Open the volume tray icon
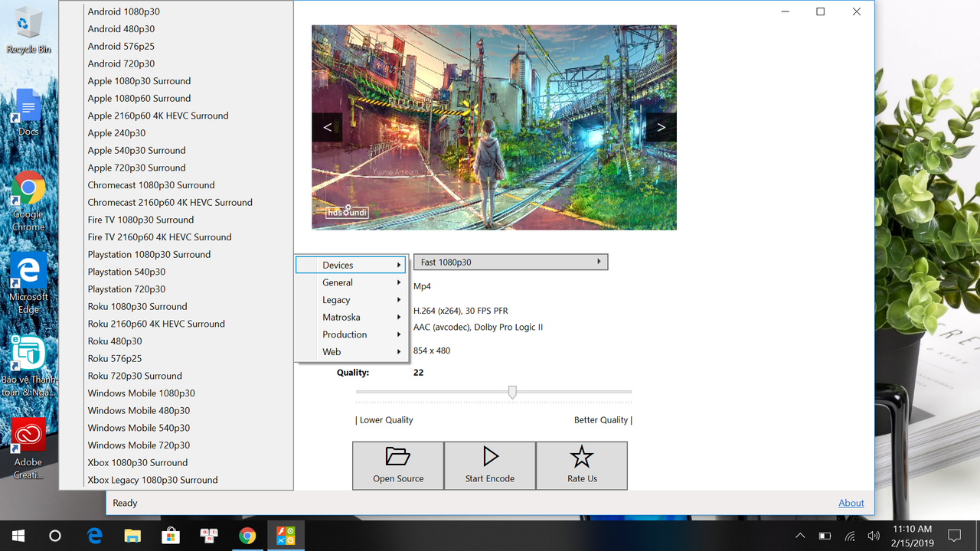 click(874, 536)
